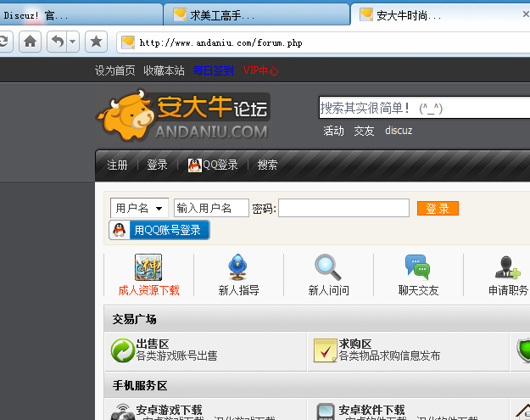This screenshot has width=530, height=420.
Task: Open the 新人指导 text link
Action: tap(238, 290)
